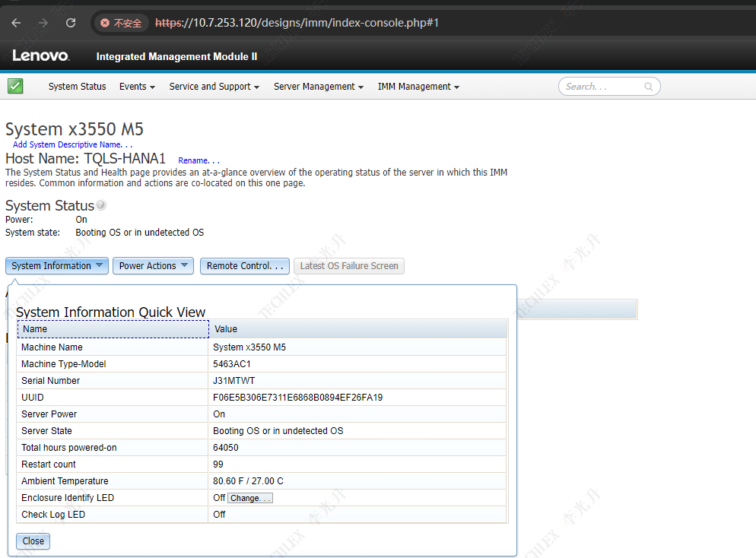The image size is (756, 558).
Task: Click the Enclosure Identify LED label
Action: 68,498
